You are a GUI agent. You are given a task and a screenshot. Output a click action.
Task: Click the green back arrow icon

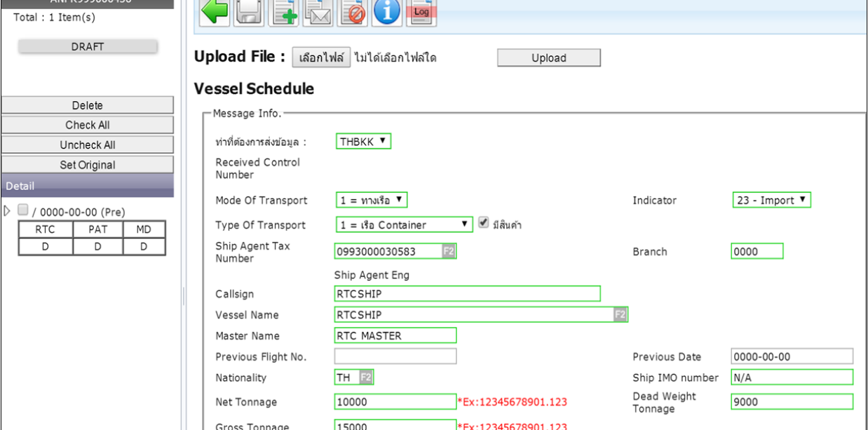click(x=215, y=12)
